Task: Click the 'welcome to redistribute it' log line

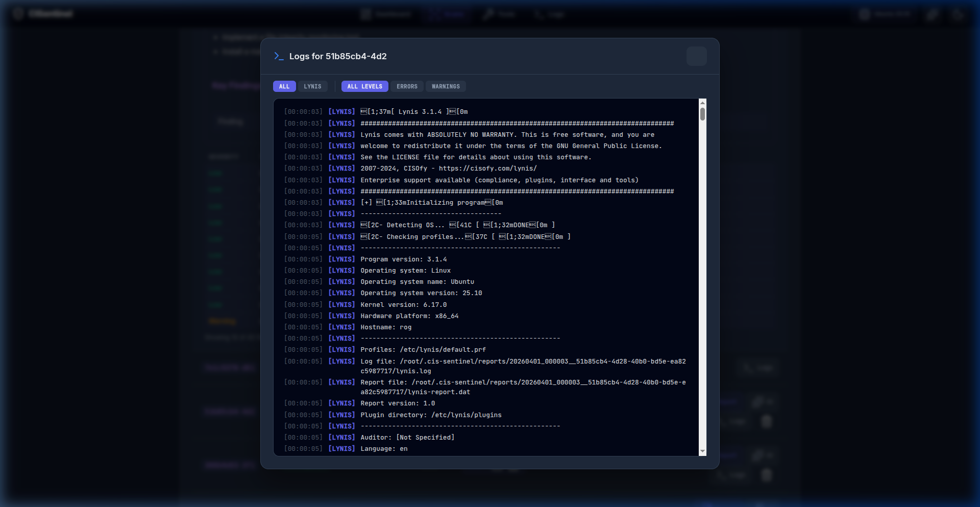Action: click(x=487, y=146)
